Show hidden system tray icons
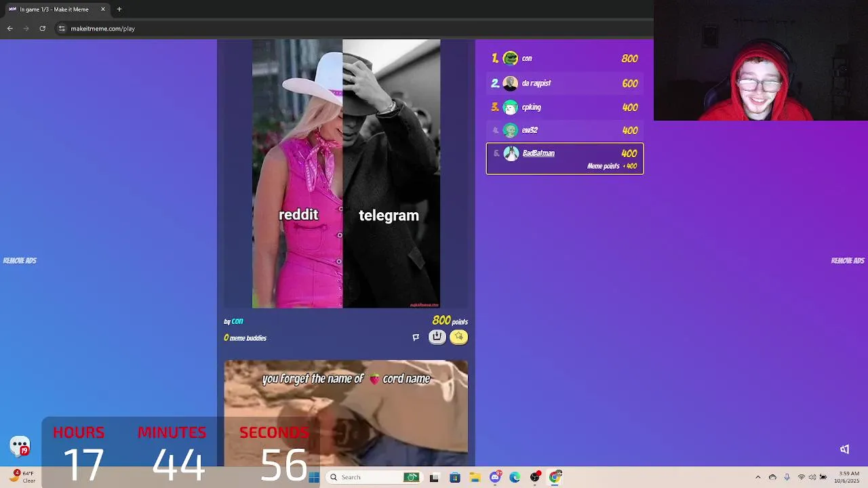Viewport: 868px width, 488px height. [x=758, y=477]
